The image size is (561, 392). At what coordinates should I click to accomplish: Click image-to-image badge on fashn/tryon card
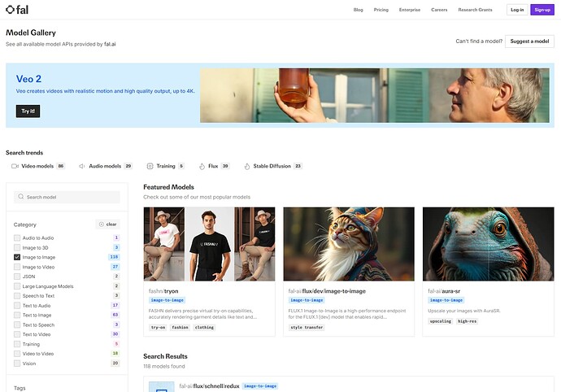(167, 300)
